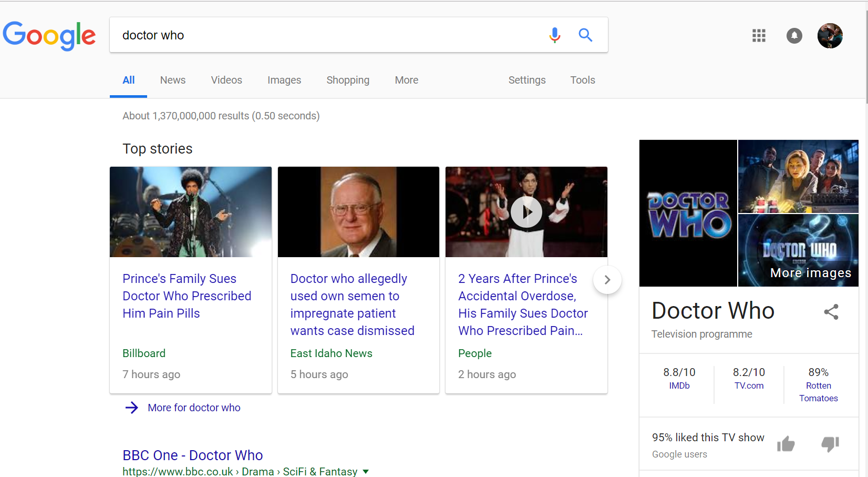
Task: Click the 89% Rotten Tomatoes score
Action: coord(819,372)
